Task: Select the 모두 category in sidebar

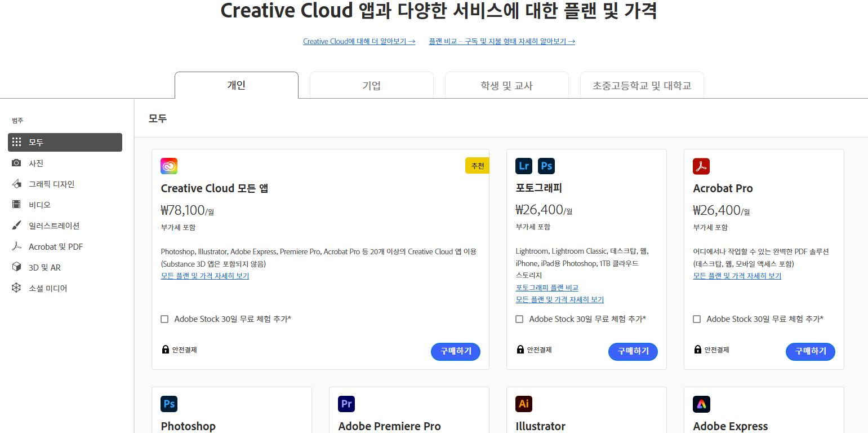Action: 65,142
